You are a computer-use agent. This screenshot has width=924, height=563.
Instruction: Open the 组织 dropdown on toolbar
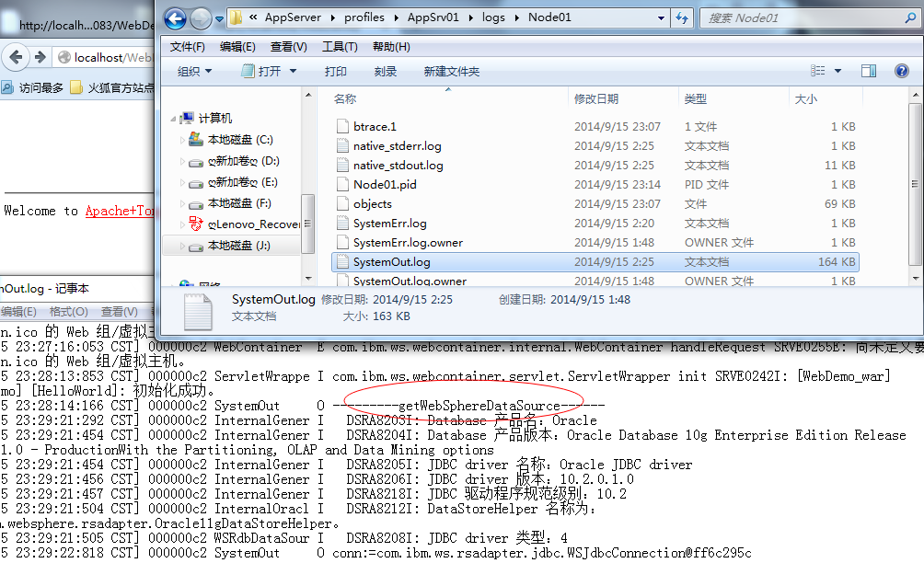(x=194, y=71)
